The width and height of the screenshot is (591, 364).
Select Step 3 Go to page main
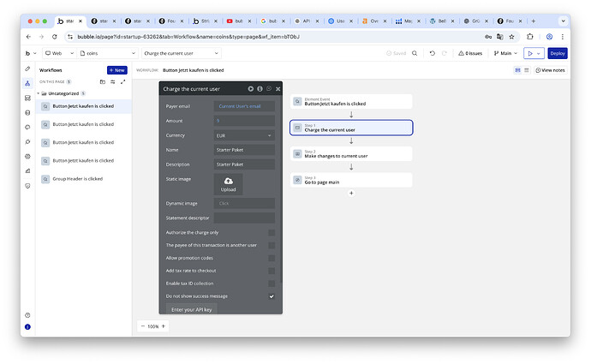351,180
